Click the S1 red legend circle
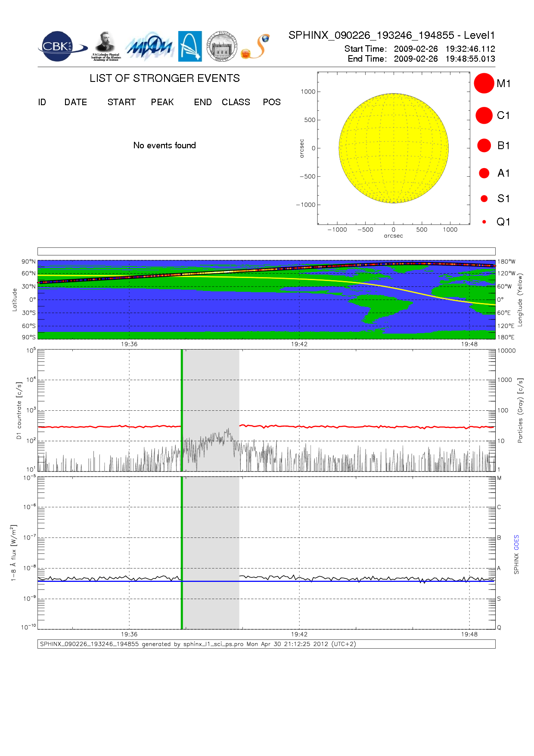Screen dimensions: 534x756 (484, 199)
